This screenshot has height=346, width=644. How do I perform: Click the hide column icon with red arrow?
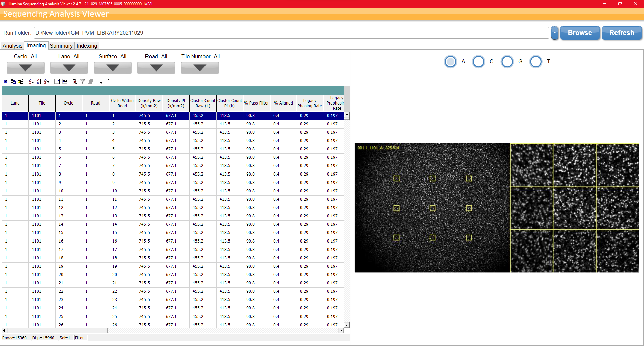coord(75,81)
